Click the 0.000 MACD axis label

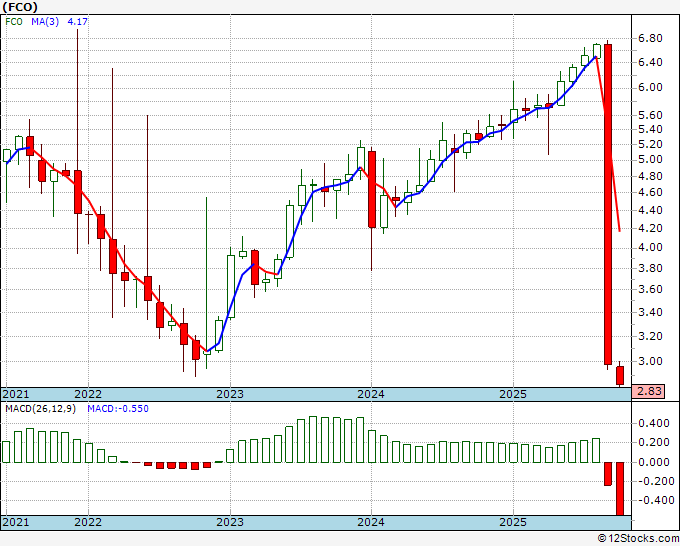pyautogui.click(x=654, y=462)
